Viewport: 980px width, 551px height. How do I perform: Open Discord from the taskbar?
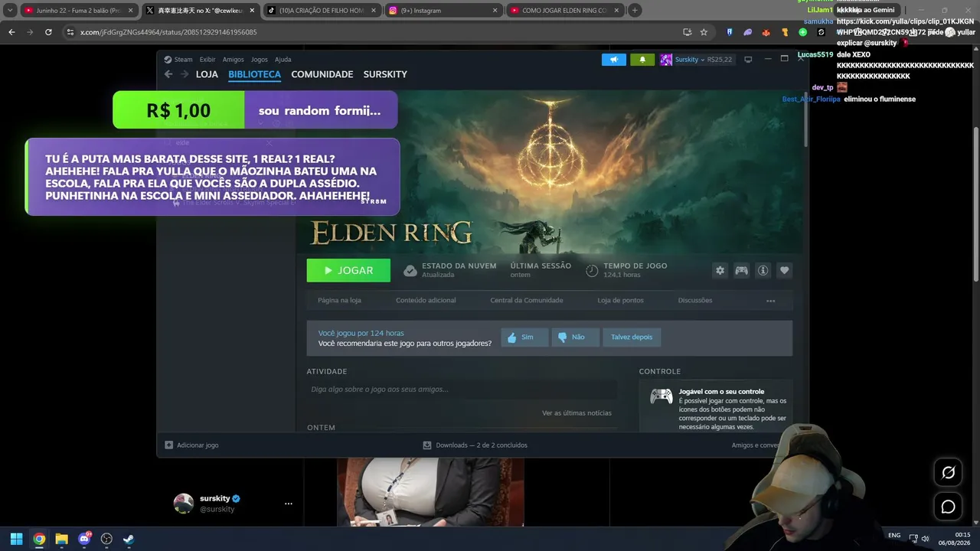click(84, 539)
